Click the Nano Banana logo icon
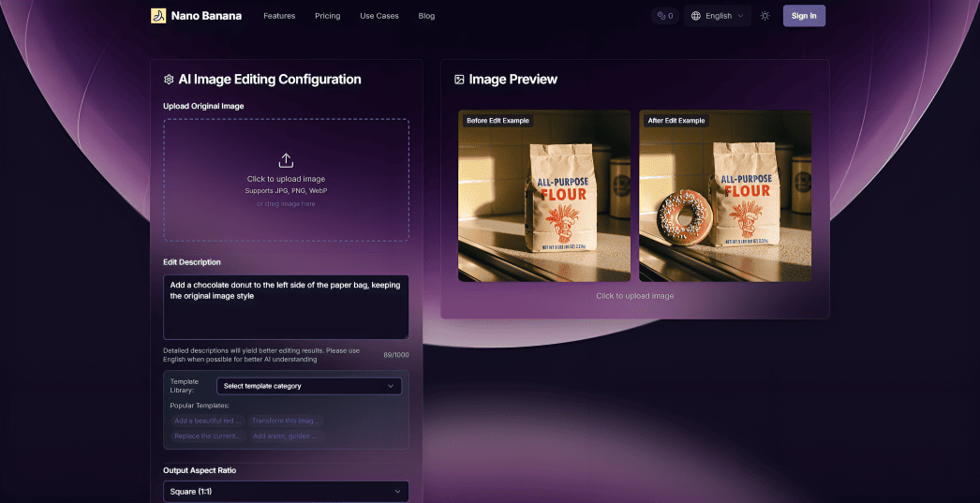 158,16
